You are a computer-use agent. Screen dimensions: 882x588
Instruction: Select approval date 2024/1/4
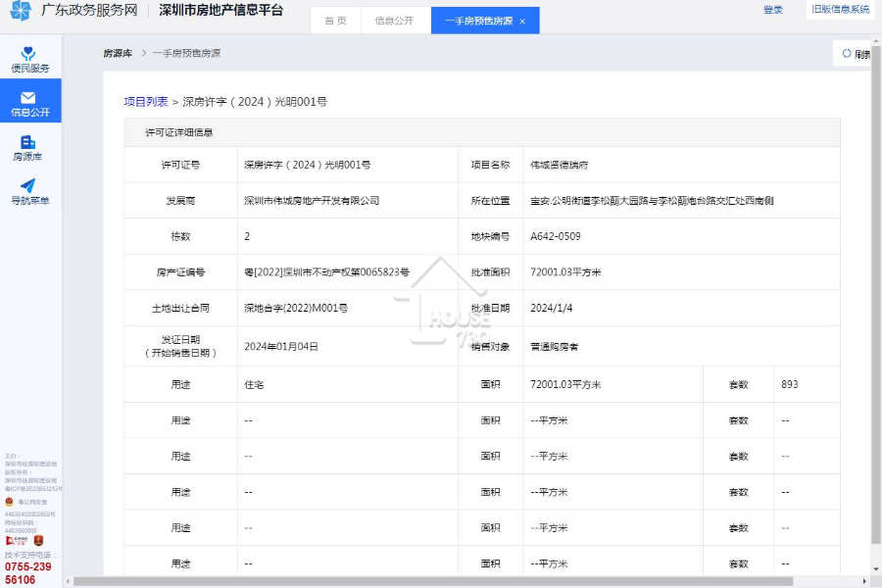[551, 309]
